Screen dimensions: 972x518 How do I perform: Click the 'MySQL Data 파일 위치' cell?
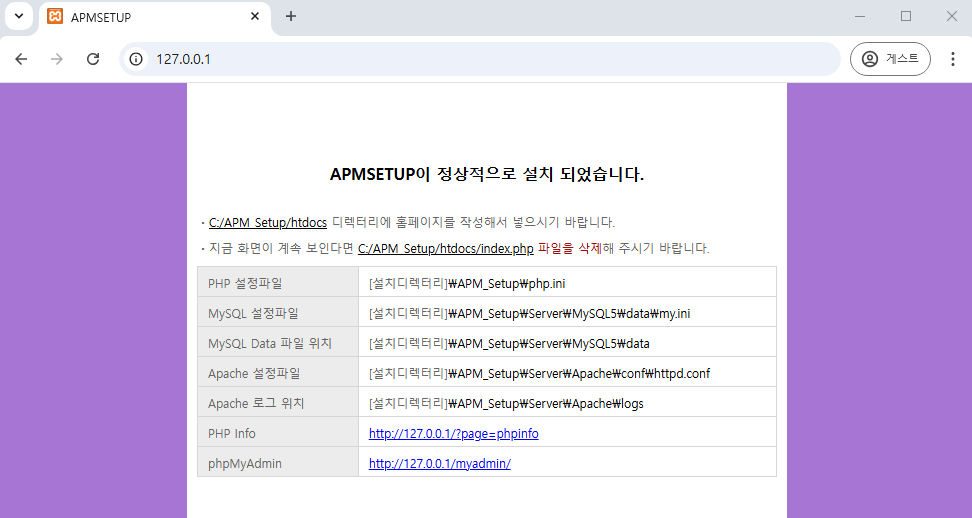click(x=278, y=342)
